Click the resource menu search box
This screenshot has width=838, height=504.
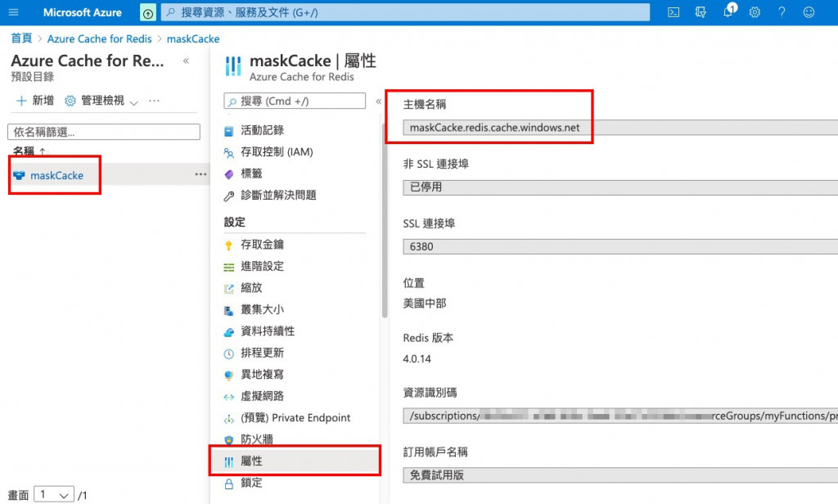tap(295, 101)
